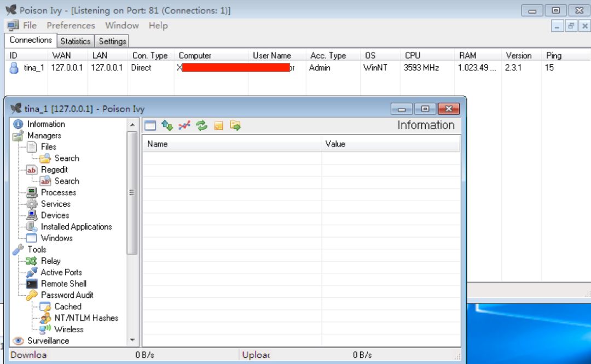Click the tree vertical scrollbar thumb

(x=132, y=193)
